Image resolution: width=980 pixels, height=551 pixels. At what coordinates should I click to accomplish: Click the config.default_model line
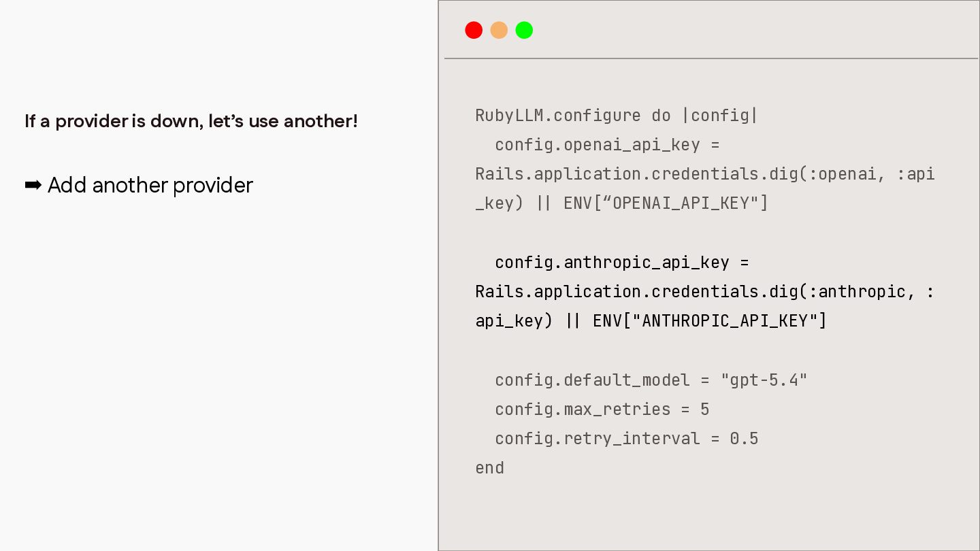(651, 380)
